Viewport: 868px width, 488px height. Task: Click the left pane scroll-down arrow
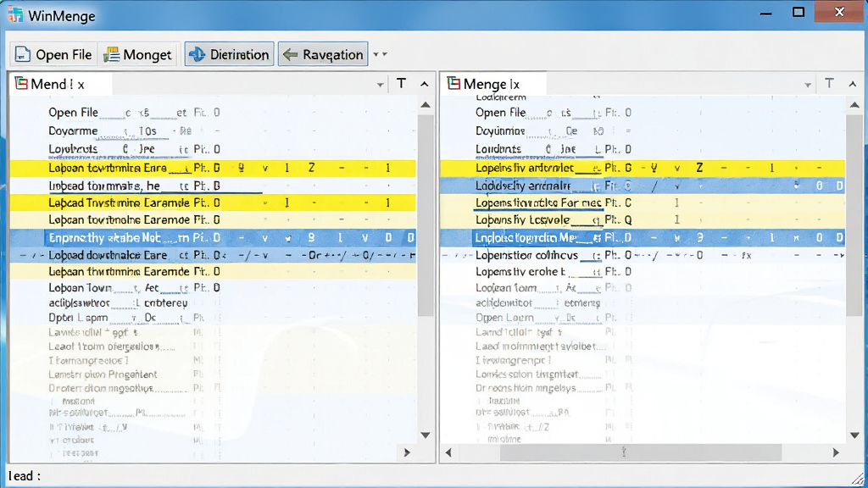[426, 435]
